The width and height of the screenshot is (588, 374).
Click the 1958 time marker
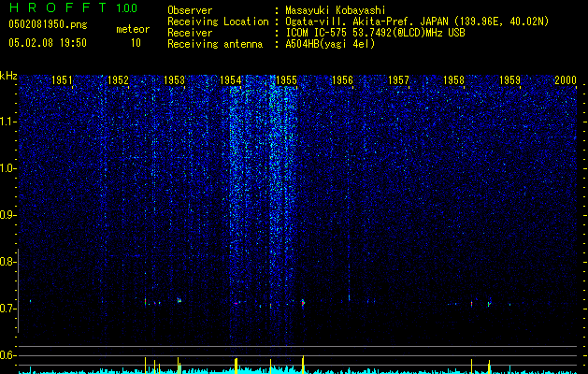coord(453,80)
